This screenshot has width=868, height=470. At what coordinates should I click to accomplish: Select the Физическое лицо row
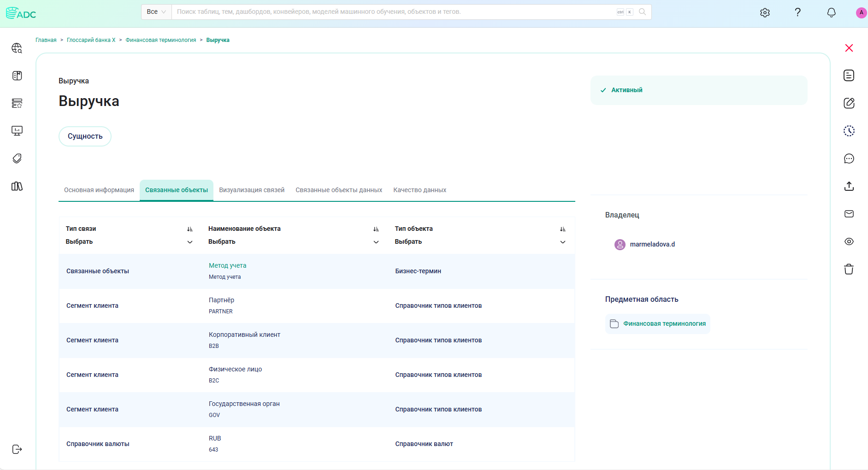(x=317, y=375)
